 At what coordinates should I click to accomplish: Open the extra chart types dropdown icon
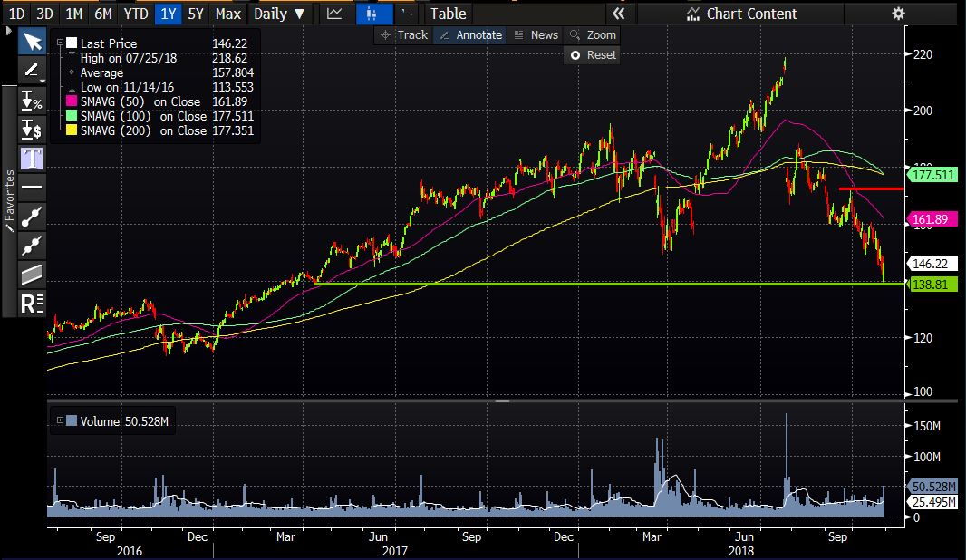coord(407,14)
